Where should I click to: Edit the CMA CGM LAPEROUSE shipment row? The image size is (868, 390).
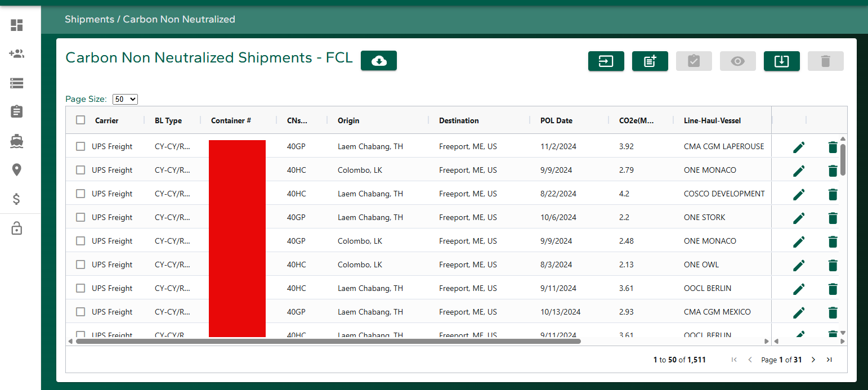pos(799,147)
